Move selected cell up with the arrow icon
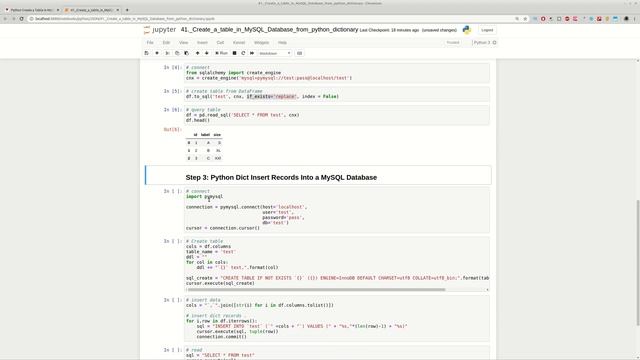Screen dimensions: 640x360 [x=198, y=53]
